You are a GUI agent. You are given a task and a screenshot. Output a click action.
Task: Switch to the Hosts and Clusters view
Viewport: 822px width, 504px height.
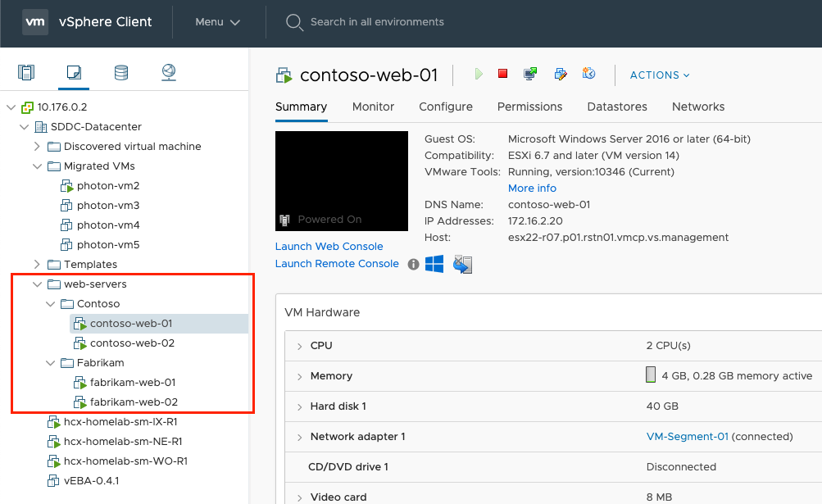(26, 72)
